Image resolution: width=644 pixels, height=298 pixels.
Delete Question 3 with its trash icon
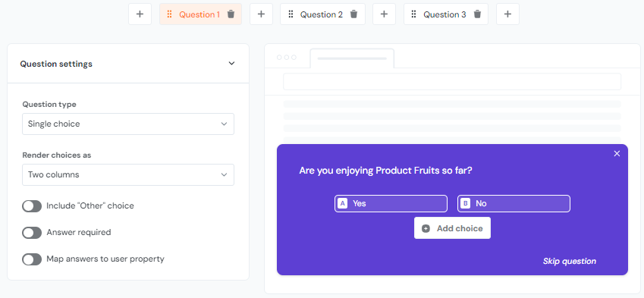(x=477, y=14)
